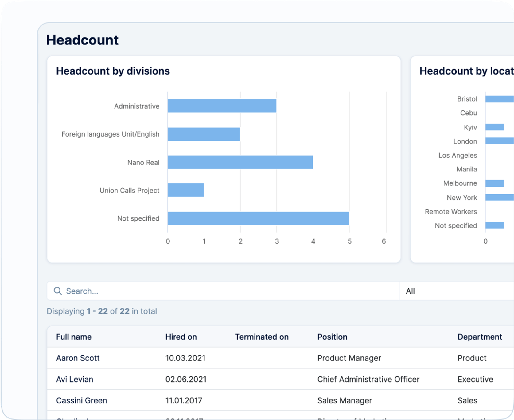The image size is (514, 420).
Task: Click the Administrative bar in divisions chart
Action: [222, 106]
